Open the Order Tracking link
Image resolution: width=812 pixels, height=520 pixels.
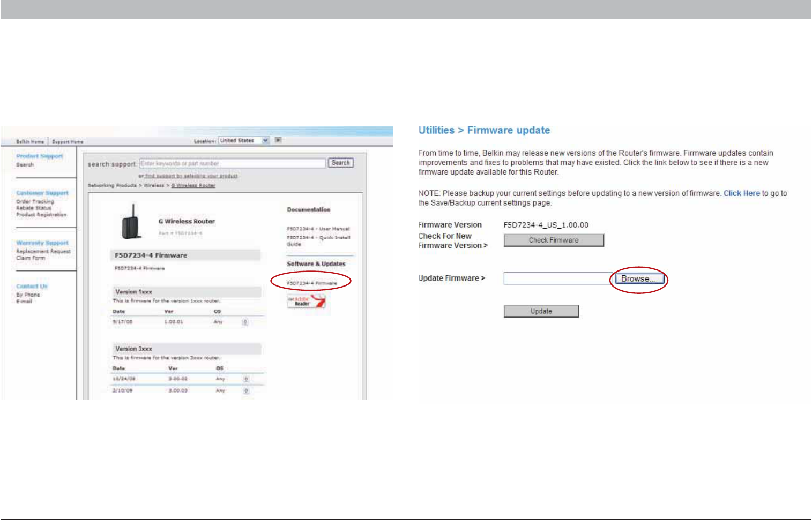(x=35, y=202)
